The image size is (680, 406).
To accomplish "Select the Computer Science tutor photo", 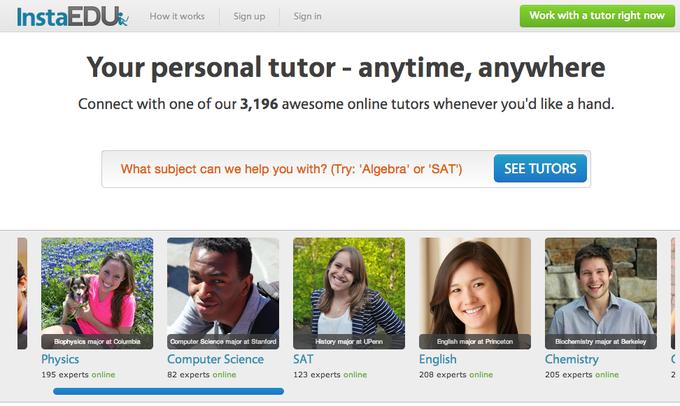I will (x=223, y=293).
